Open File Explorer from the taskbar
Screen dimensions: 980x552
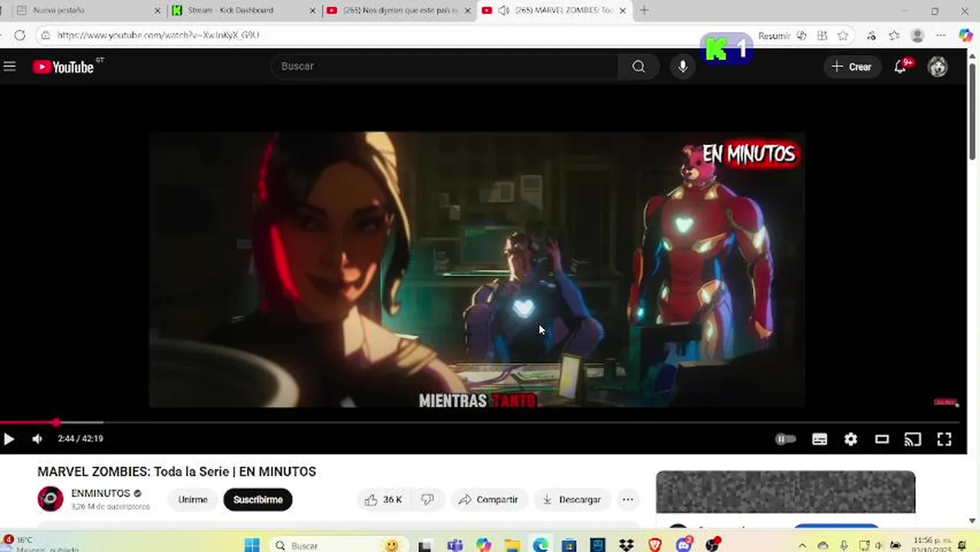(511, 545)
